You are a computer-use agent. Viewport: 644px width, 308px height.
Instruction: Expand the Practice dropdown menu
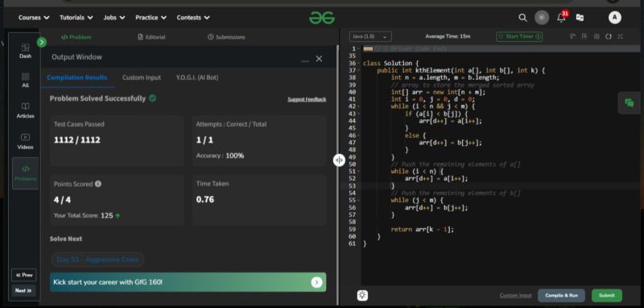151,18
